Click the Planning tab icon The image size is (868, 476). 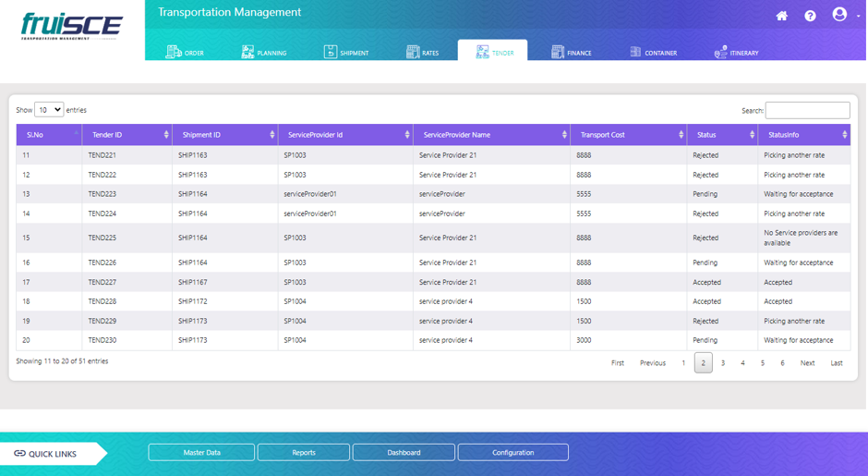tap(247, 52)
